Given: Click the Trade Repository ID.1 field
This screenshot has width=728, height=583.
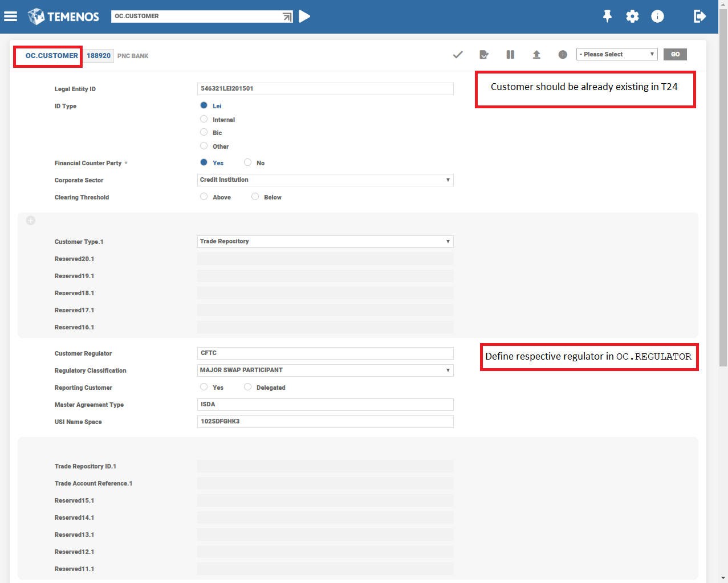Looking at the screenshot, I should tap(325, 466).
